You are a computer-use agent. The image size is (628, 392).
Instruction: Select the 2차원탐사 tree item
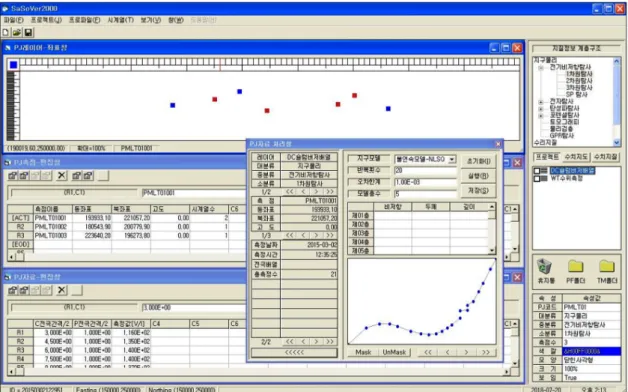click(x=579, y=81)
